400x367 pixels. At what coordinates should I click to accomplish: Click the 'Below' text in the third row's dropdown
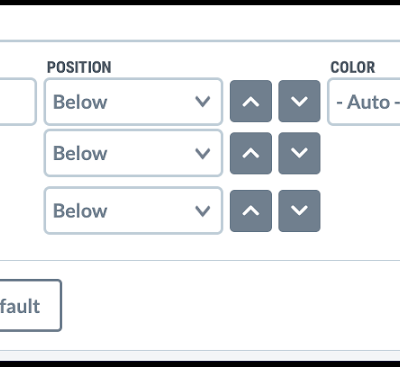pyautogui.click(x=80, y=211)
